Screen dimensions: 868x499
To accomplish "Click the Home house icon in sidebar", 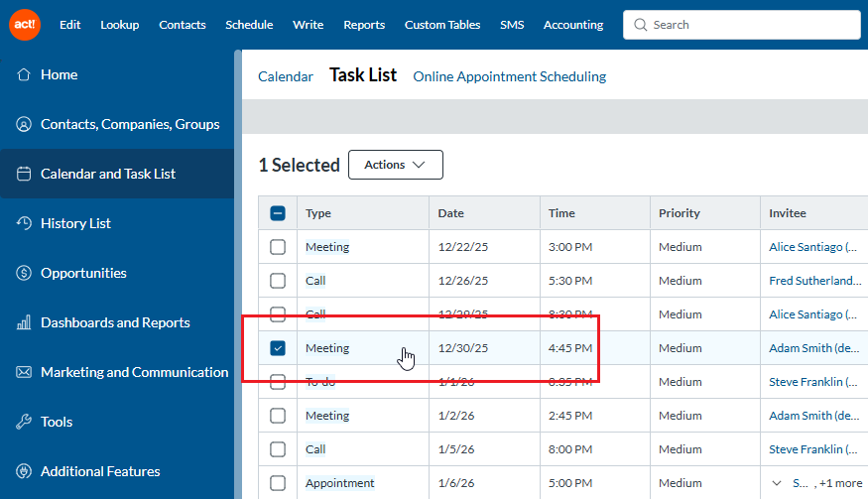I will [x=23, y=74].
